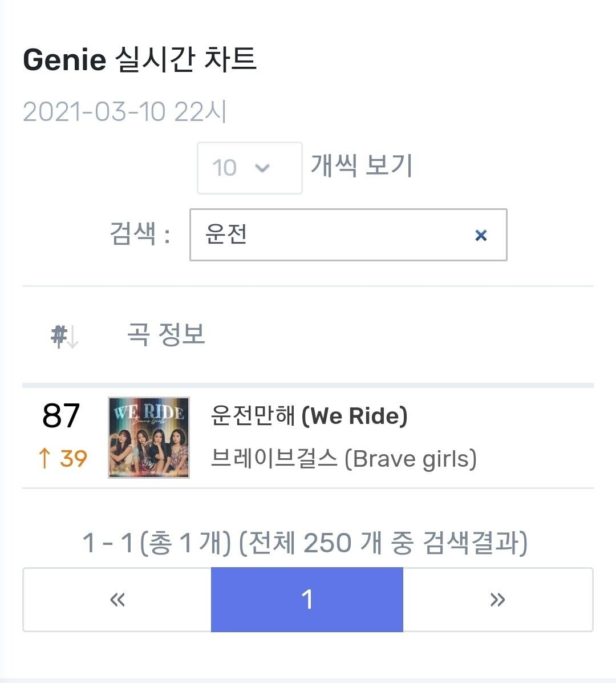Click the chevron arrow in the page size selector
Screen dimensions: 616x683
coord(262,168)
